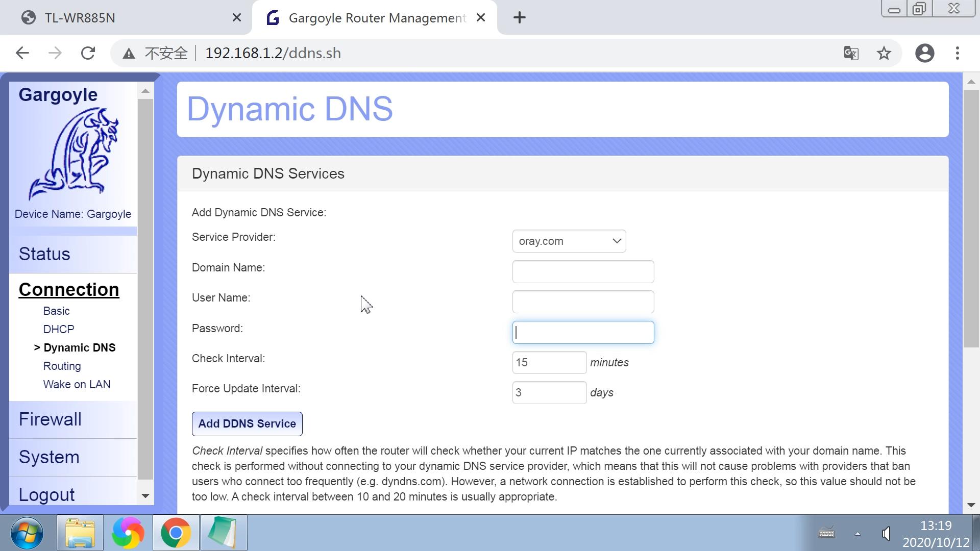Screen dimensions: 980x551
Task: Click the Add DDNS Service button
Action: coord(247,423)
